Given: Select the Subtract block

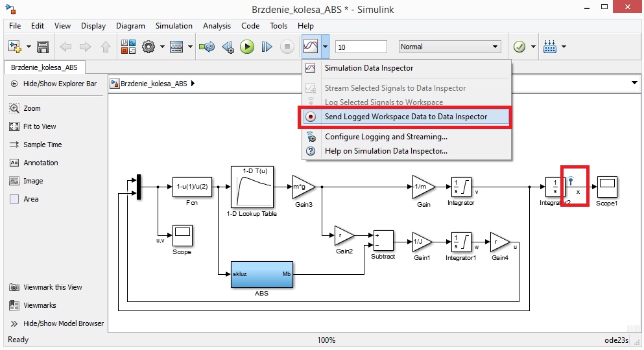Looking at the screenshot, I should point(383,241).
